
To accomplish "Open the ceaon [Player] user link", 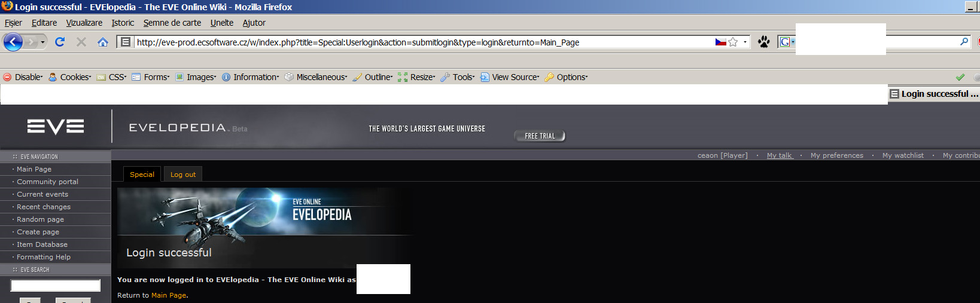I will click(722, 155).
